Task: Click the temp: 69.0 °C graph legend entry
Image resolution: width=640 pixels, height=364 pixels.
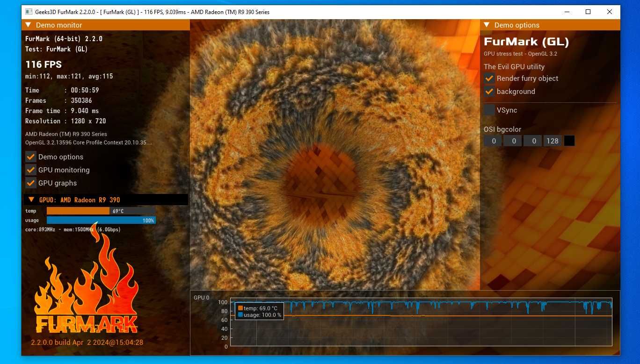Action: coord(258,308)
